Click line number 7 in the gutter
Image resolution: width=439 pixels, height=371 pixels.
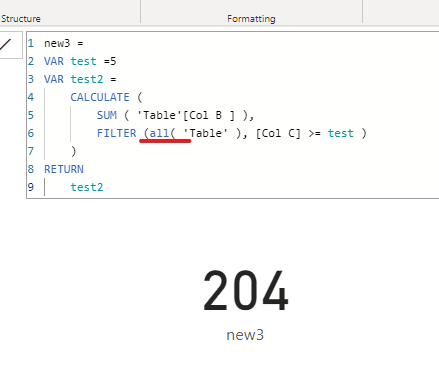pos(31,151)
